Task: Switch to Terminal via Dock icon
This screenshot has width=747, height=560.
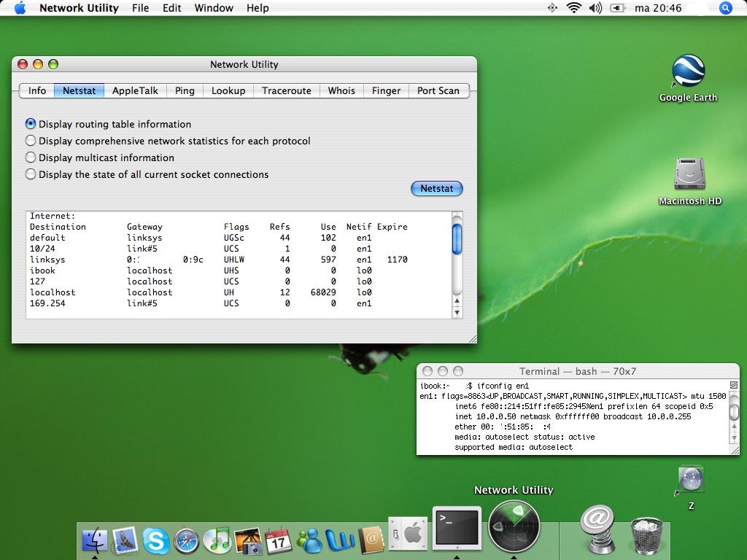Action: pyautogui.click(x=457, y=529)
